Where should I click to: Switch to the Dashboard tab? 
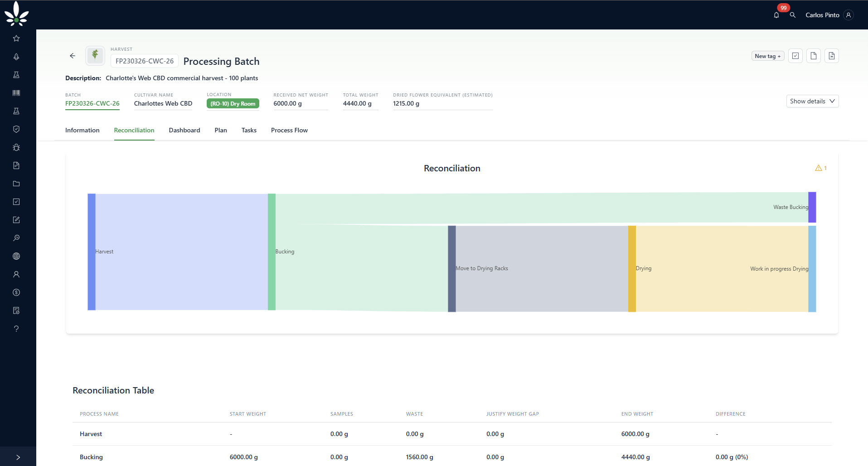184,130
